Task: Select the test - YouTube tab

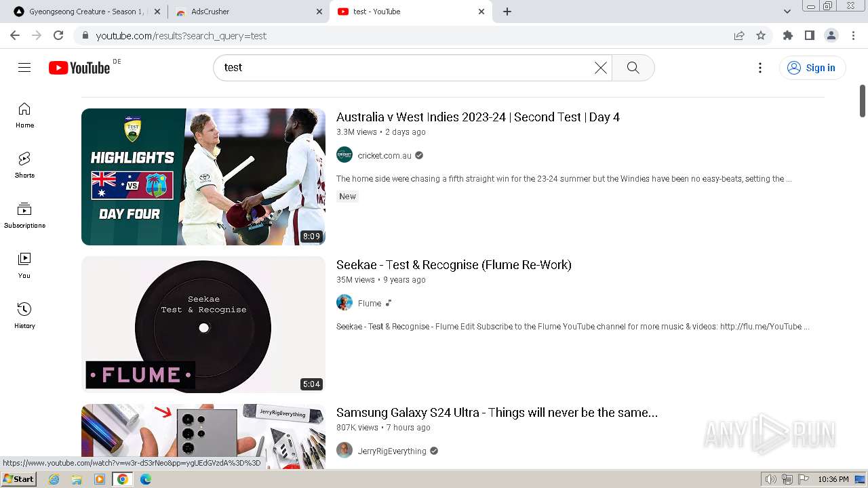Action: point(411,12)
